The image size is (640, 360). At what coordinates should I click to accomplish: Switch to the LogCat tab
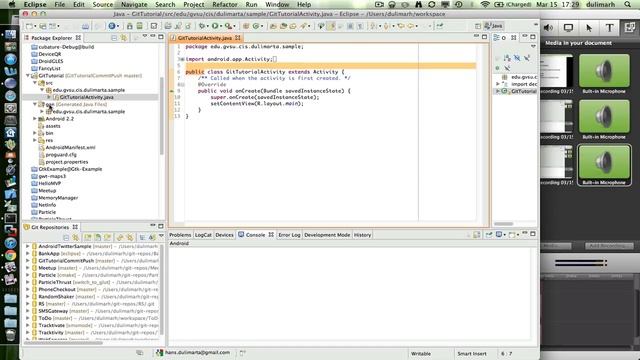[203, 235]
